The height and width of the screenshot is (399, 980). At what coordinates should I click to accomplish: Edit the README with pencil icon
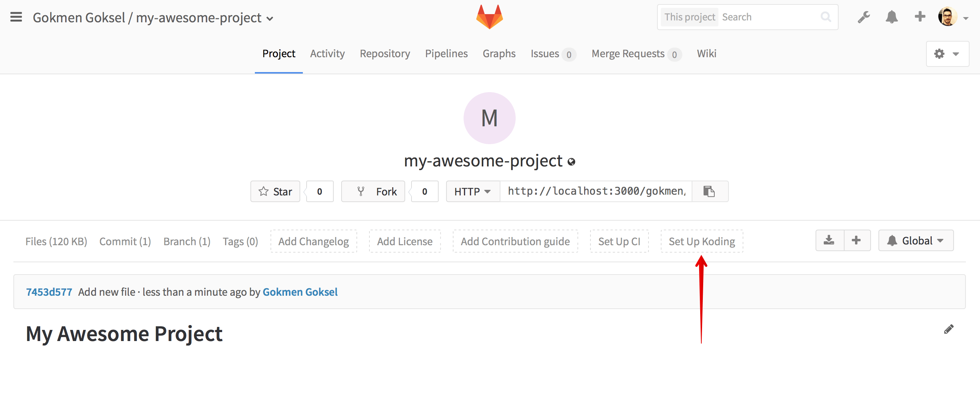click(x=948, y=329)
